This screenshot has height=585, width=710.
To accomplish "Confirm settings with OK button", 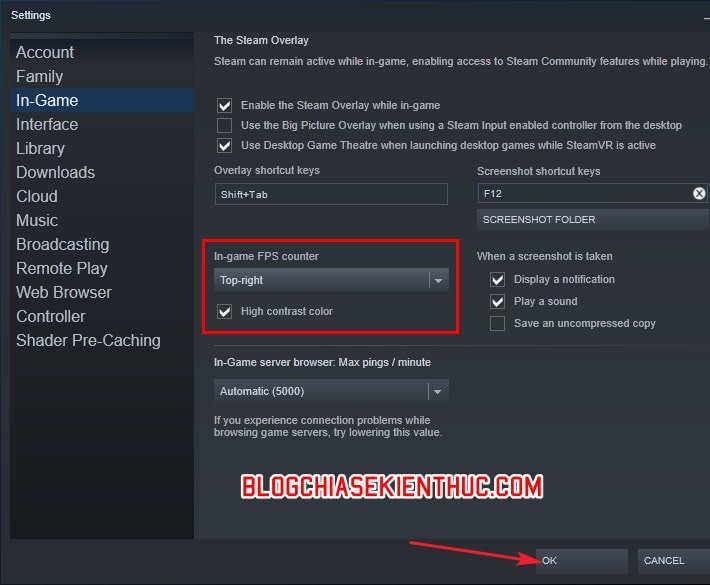I will click(581, 561).
